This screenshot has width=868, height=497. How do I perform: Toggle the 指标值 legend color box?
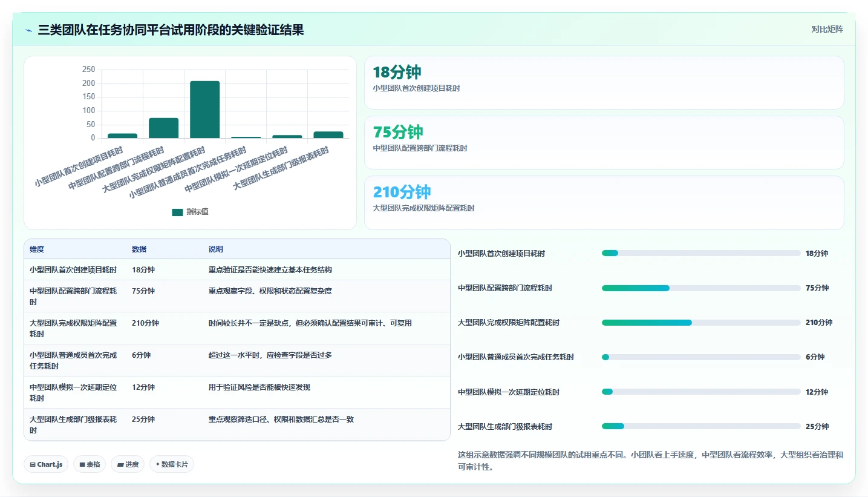177,212
